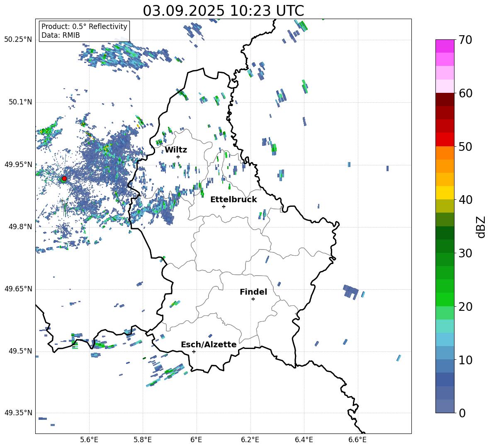Click the 50 colorbar tick value
This screenshot has width=491, height=448.
point(465,146)
